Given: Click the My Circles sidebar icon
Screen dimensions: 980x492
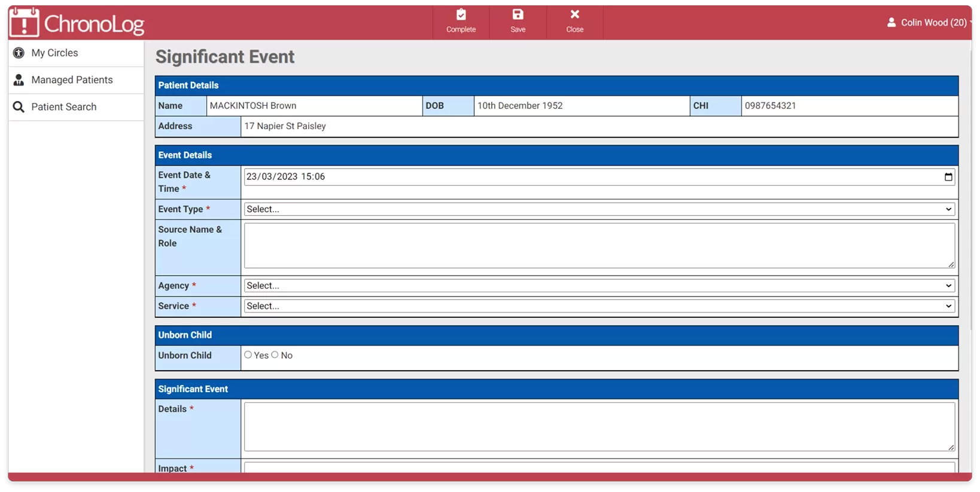Looking at the screenshot, I should click(x=19, y=53).
